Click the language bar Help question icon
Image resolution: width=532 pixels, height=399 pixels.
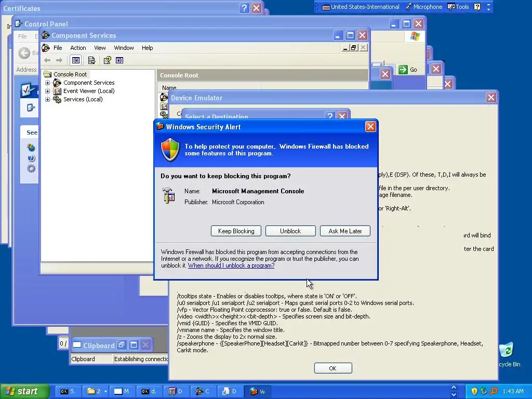tap(477, 7)
